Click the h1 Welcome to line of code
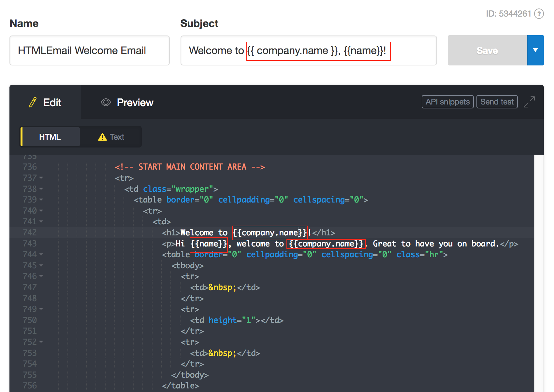The image size is (554, 392). click(248, 232)
